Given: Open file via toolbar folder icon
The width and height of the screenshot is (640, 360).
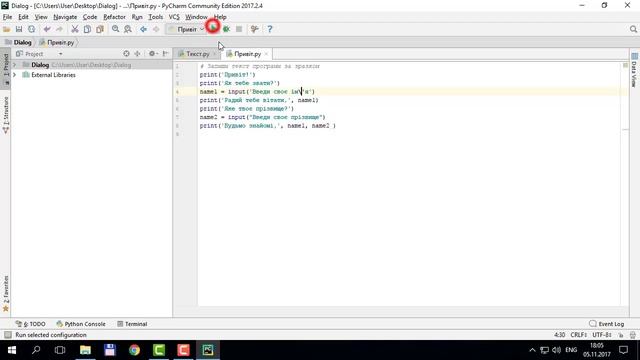Looking at the screenshot, I should (7, 29).
